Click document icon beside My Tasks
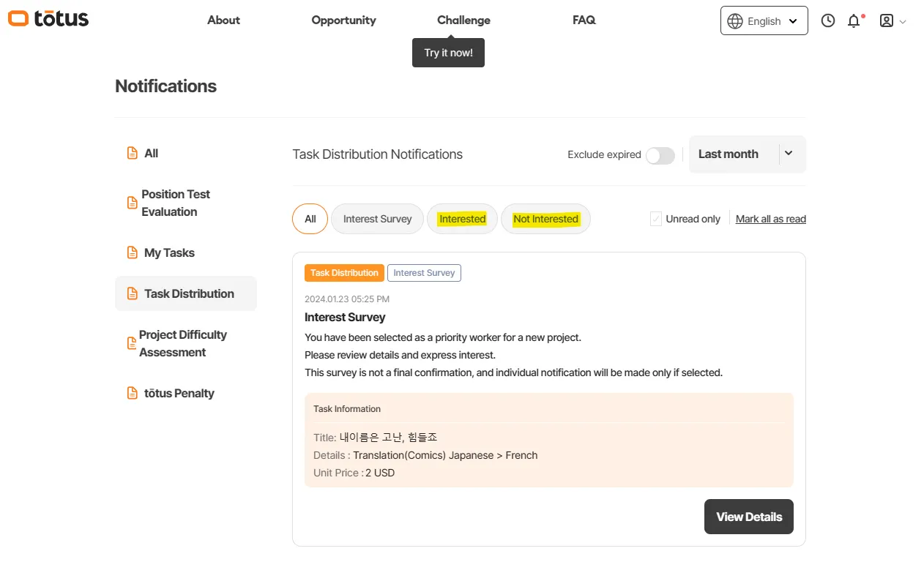Screen dimensions: 924x562 pos(133,252)
